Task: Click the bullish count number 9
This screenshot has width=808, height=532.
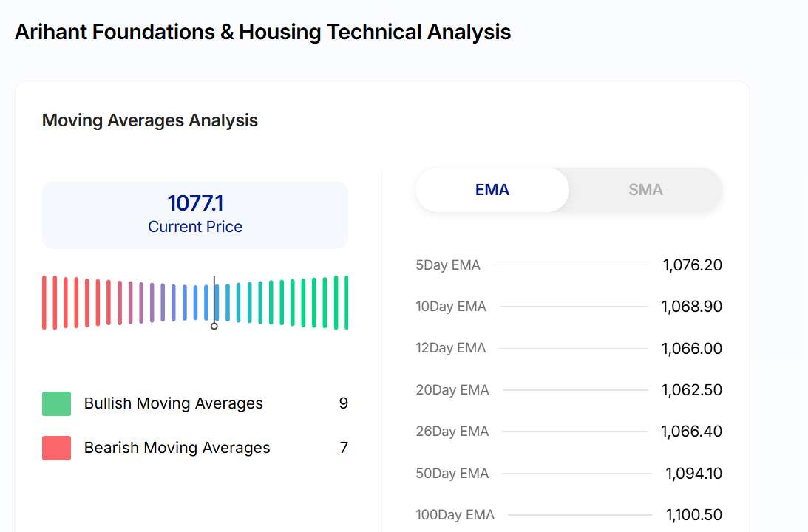Action: (x=343, y=403)
